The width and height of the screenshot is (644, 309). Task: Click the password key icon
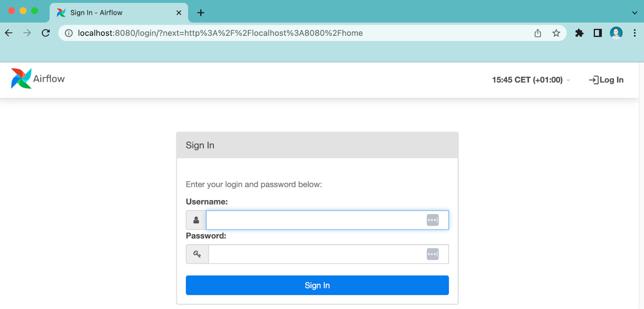[x=197, y=254]
